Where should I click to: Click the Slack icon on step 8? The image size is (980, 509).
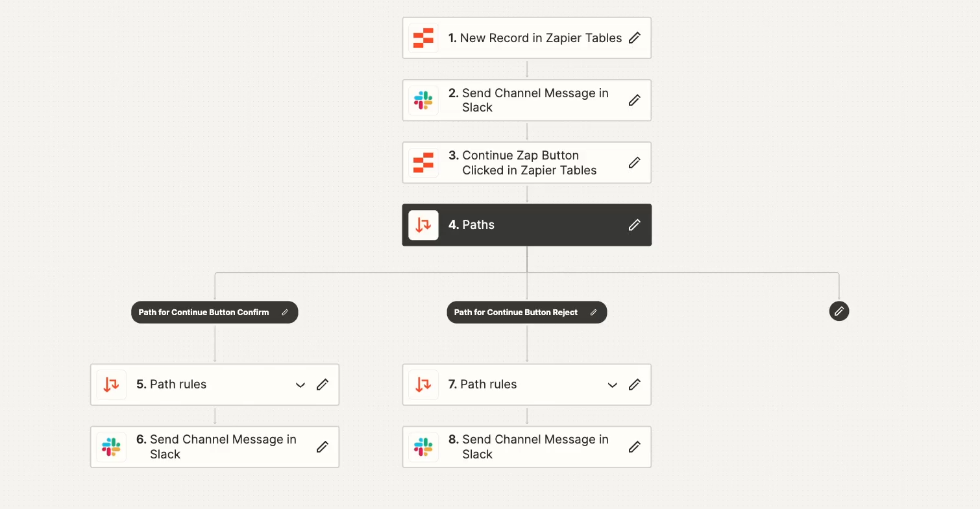[x=423, y=447]
